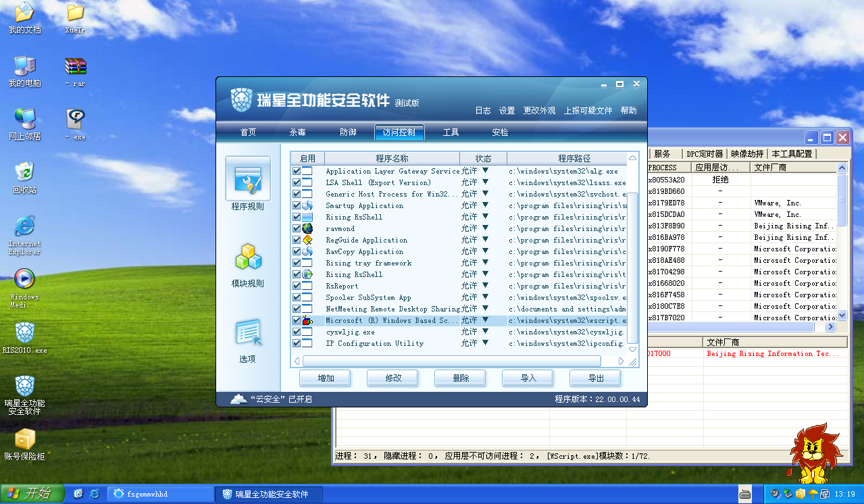The width and height of the screenshot is (864, 504).
Task: Uncheck IP Configuration Utility rule
Action: 297,343
